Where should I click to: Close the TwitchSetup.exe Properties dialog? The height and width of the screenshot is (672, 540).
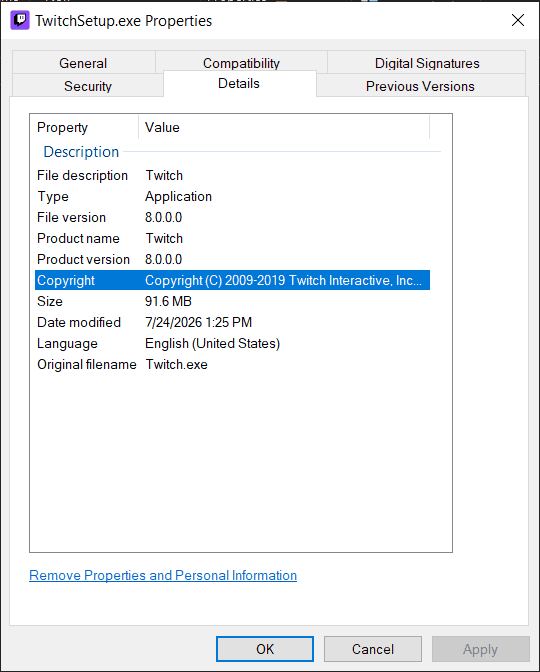click(x=518, y=20)
